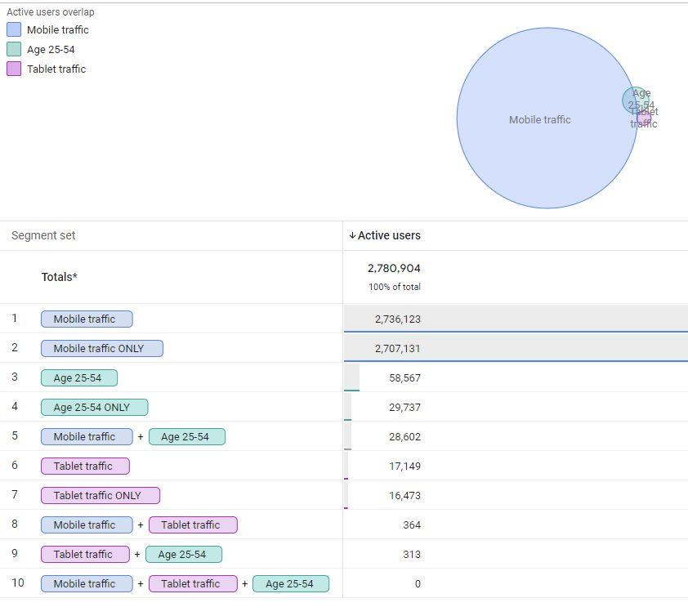Click the sort arrow beside Active users

coord(352,235)
